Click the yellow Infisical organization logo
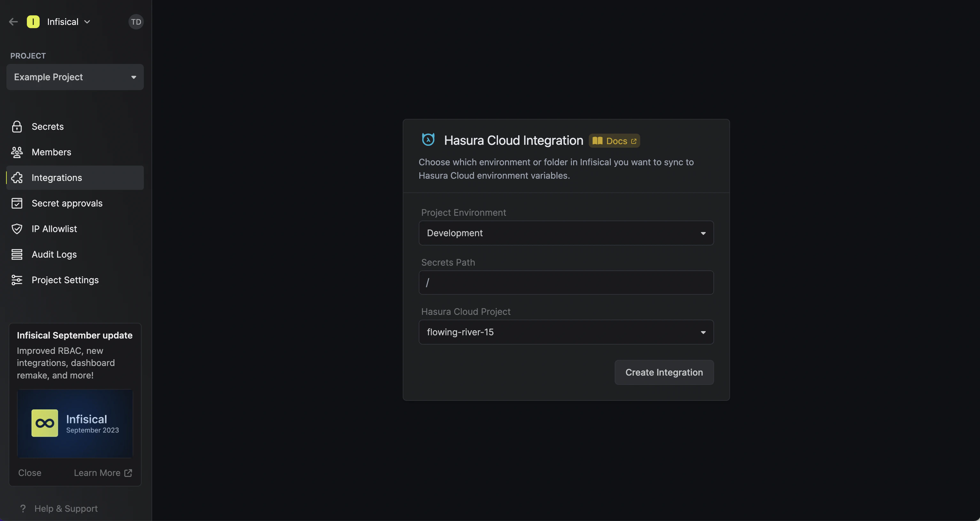The width and height of the screenshot is (980, 521). (x=33, y=22)
